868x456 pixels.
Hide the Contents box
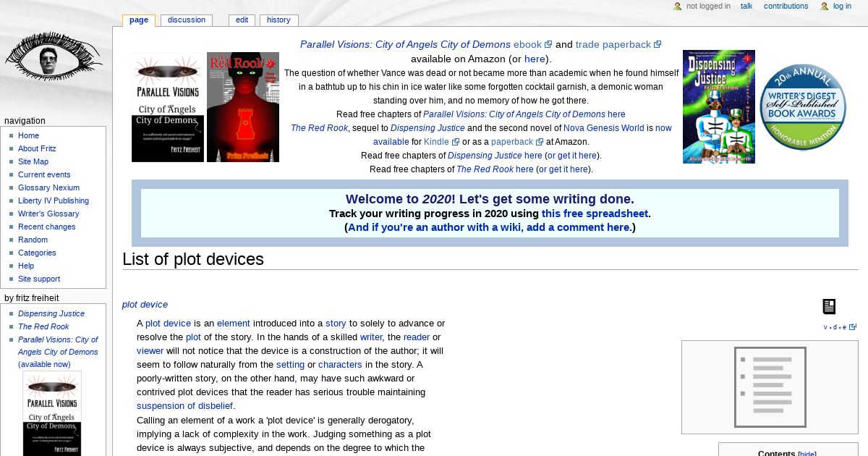click(x=807, y=454)
